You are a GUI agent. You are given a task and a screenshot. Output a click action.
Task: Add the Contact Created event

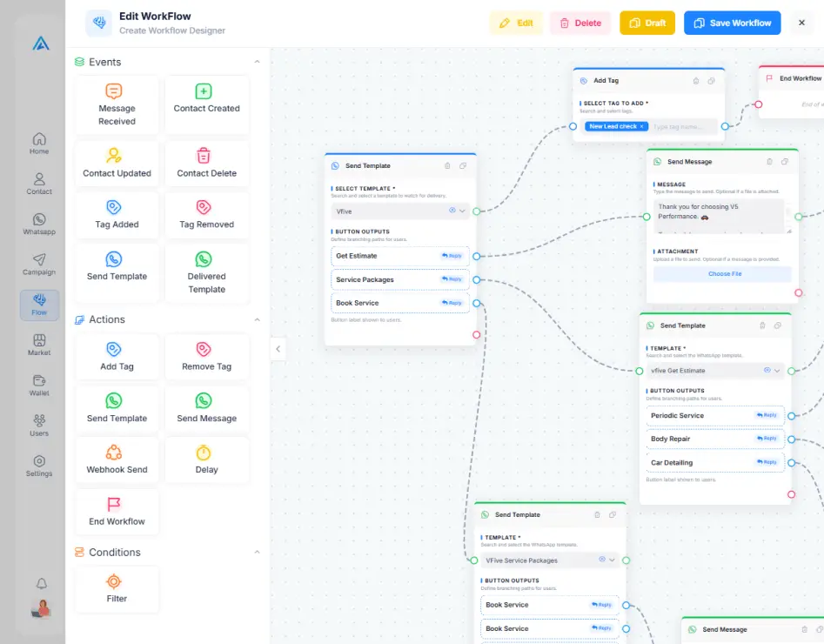tap(206, 105)
